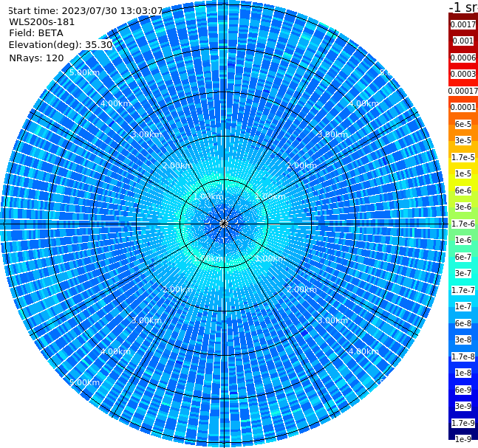478x448 pixels.
Task: Click the 1e-9 colorbar minimum label
Action: click(463, 439)
